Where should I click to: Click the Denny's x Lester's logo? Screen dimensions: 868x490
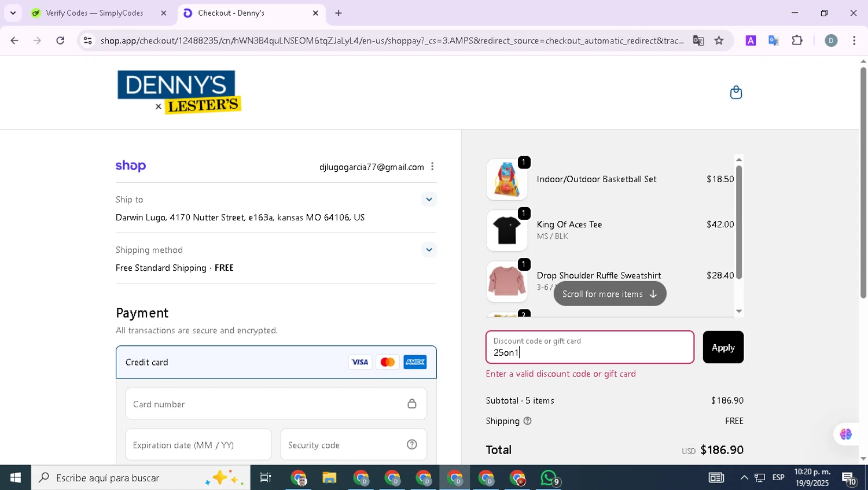pos(179,92)
